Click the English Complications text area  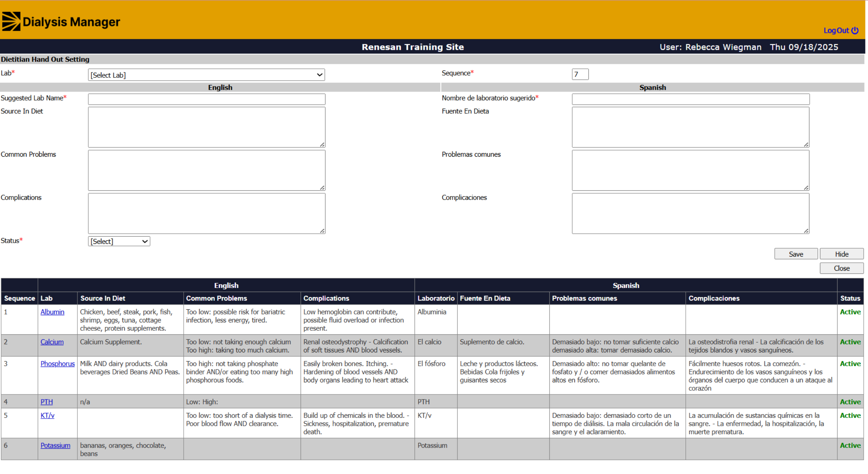[207, 213]
